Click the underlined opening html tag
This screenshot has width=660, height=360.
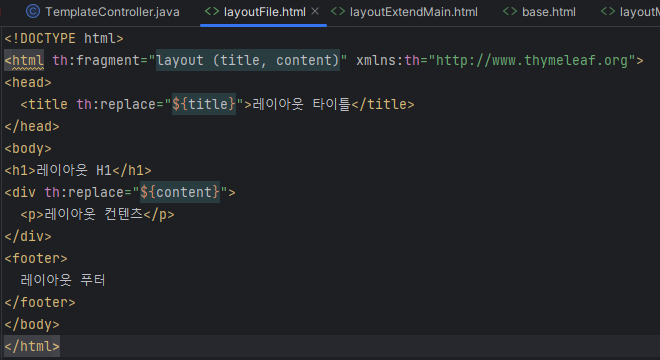coord(24,60)
